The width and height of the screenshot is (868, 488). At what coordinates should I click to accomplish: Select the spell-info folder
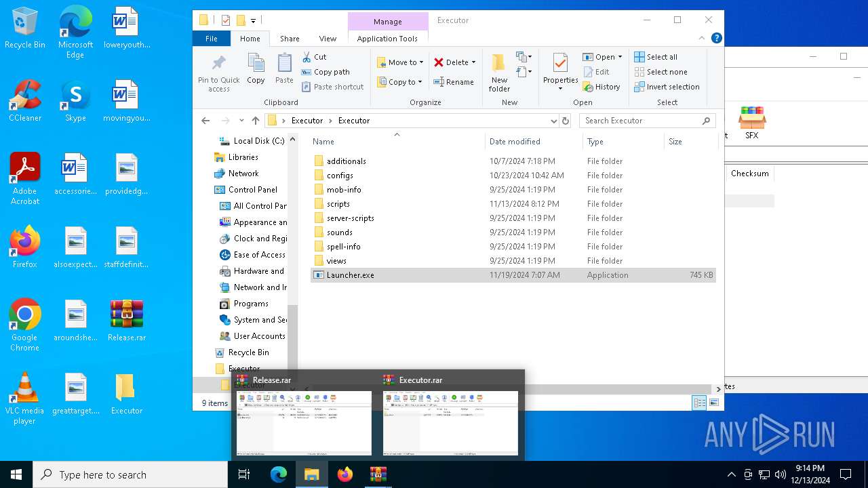tap(343, 247)
